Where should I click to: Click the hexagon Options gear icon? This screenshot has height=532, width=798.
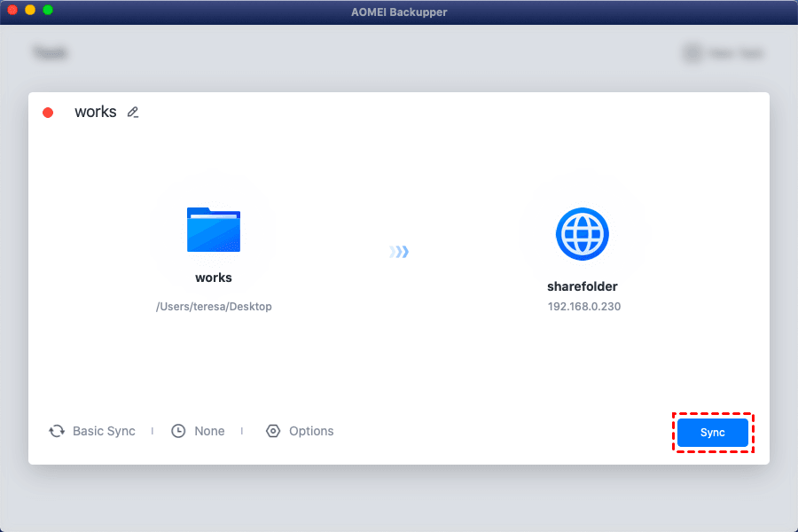click(273, 431)
